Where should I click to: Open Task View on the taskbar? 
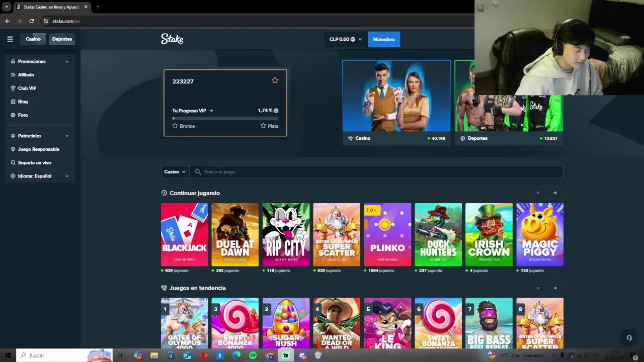[121, 355]
